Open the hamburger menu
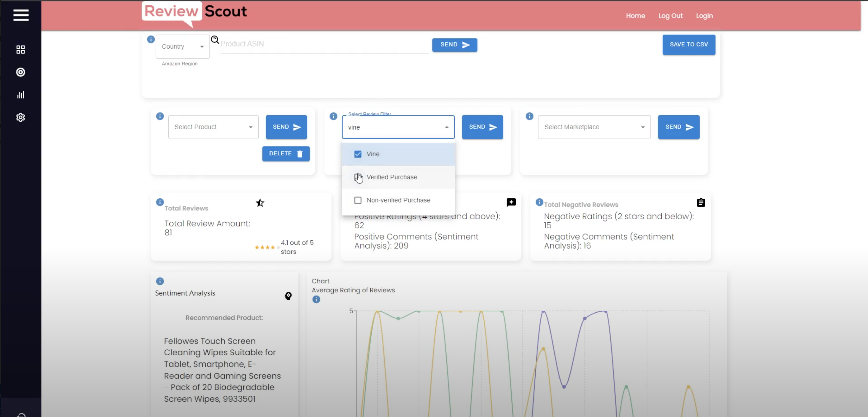The height and width of the screenshot is (417, 868). (20, 16)
